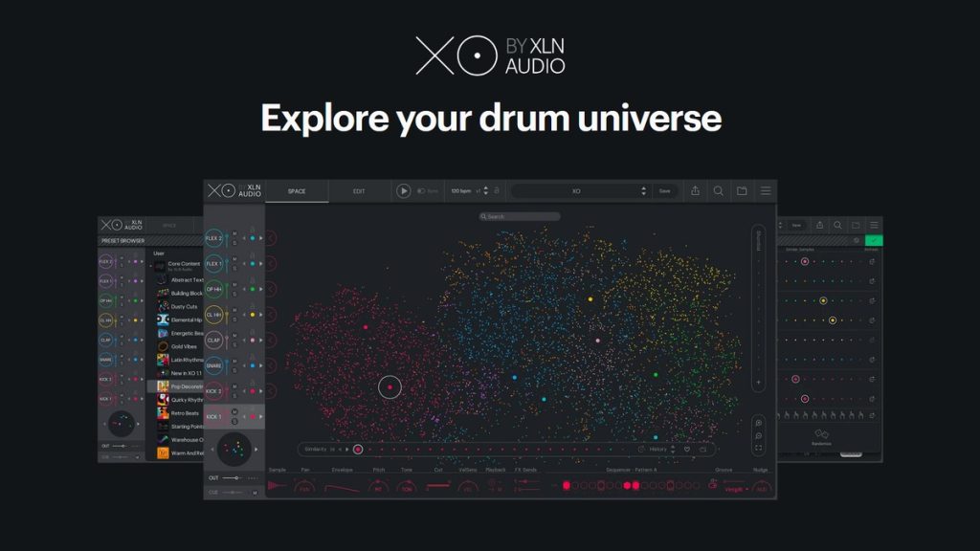
Task: Click the selected red sample in the circle cursor
Action: pyautogui.click(x=390, y=387)
